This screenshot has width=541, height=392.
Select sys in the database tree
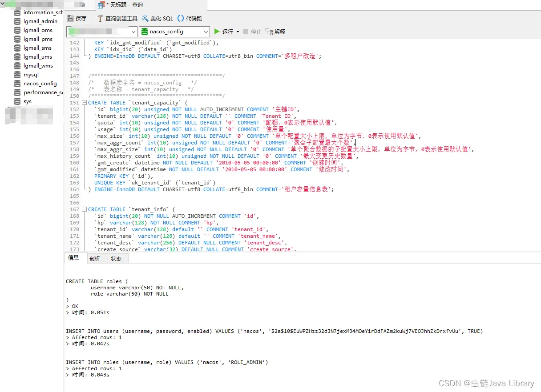28,101
